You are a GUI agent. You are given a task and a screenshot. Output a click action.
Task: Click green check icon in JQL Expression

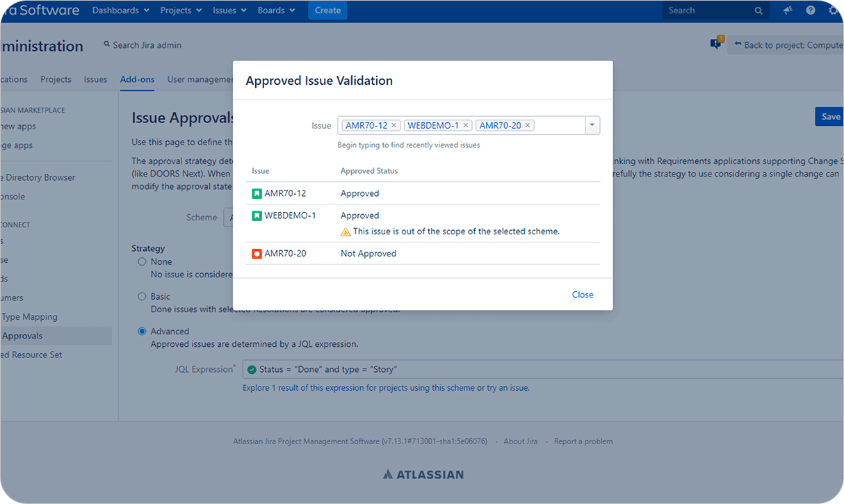pos(252,370)
